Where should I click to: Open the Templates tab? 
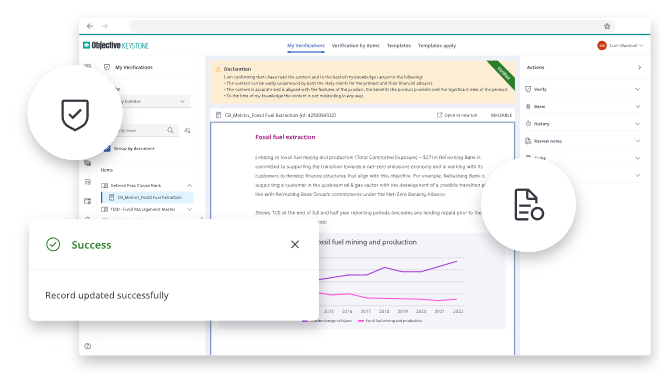pos(399,45)
